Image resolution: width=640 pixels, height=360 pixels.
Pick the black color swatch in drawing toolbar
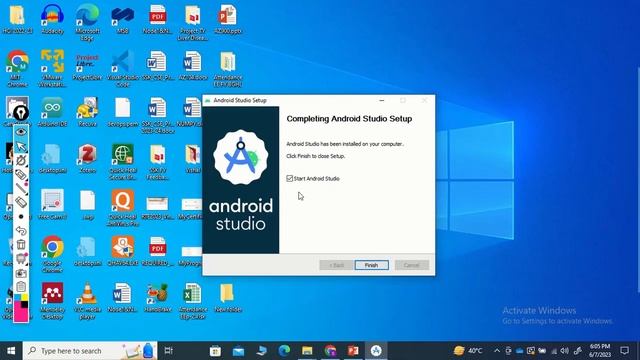click(x=25, y=304)
